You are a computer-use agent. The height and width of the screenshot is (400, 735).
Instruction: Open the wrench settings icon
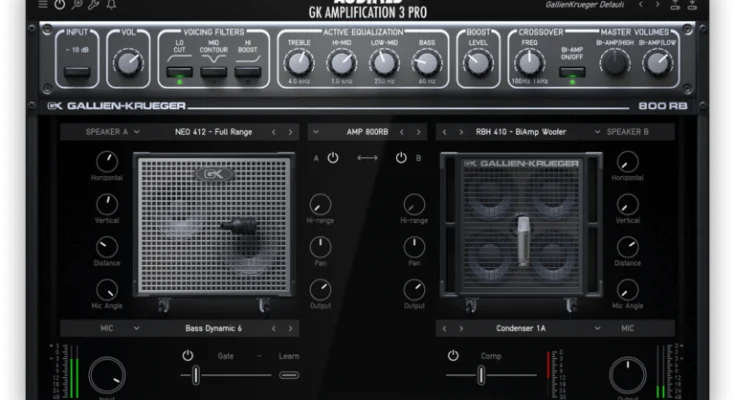(94, 5)
